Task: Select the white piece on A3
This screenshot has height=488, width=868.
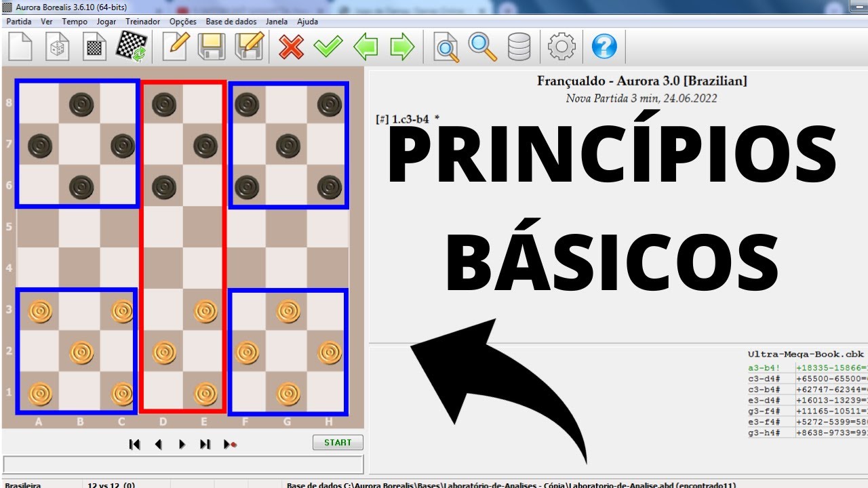Action: pos(39,311)
